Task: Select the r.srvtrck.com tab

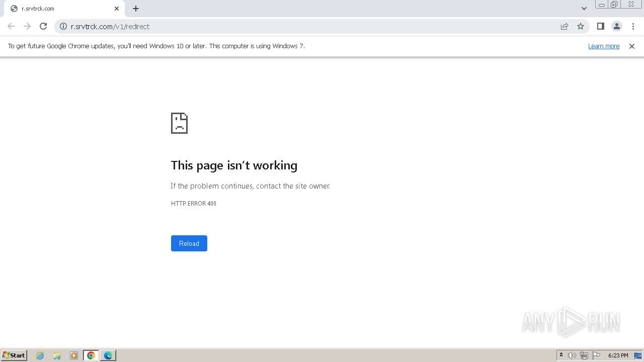Action: pos(65,9)
